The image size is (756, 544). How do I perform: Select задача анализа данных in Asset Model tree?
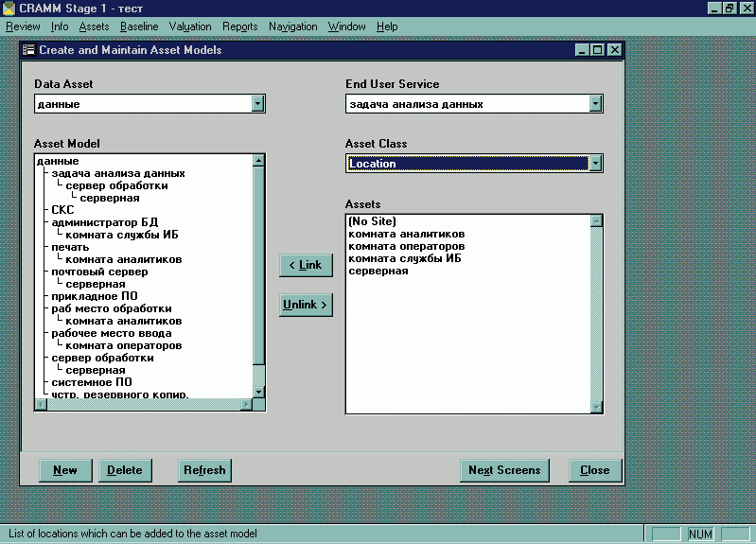118,173
